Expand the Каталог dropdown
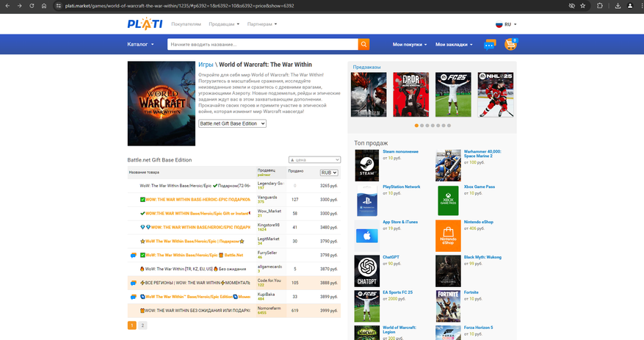The image size is (644, 340). tap(140, 44)
